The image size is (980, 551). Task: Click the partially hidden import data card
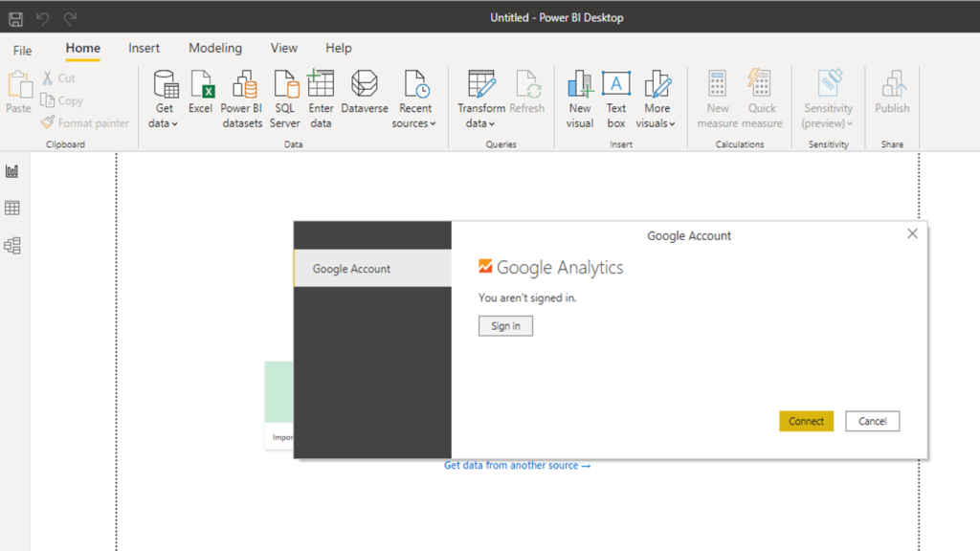[x=278, y=405]
